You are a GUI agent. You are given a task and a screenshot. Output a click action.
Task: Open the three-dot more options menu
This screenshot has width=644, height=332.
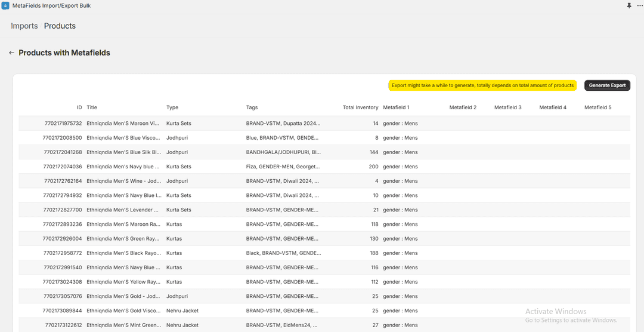[x=639, y=6]
